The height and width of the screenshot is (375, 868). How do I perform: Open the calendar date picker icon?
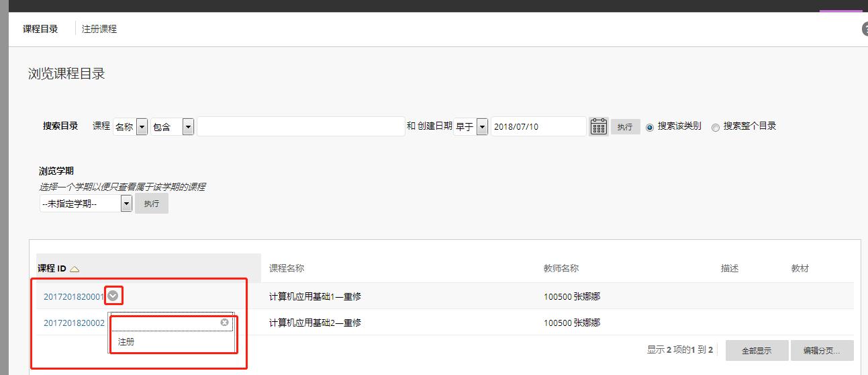(x=598, y=126)
